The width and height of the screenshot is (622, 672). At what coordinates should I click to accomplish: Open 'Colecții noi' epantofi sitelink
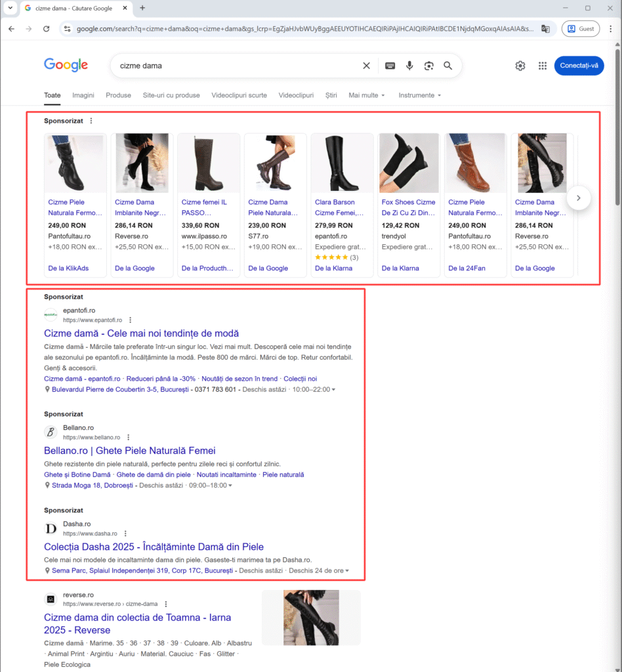pos(300,379)
